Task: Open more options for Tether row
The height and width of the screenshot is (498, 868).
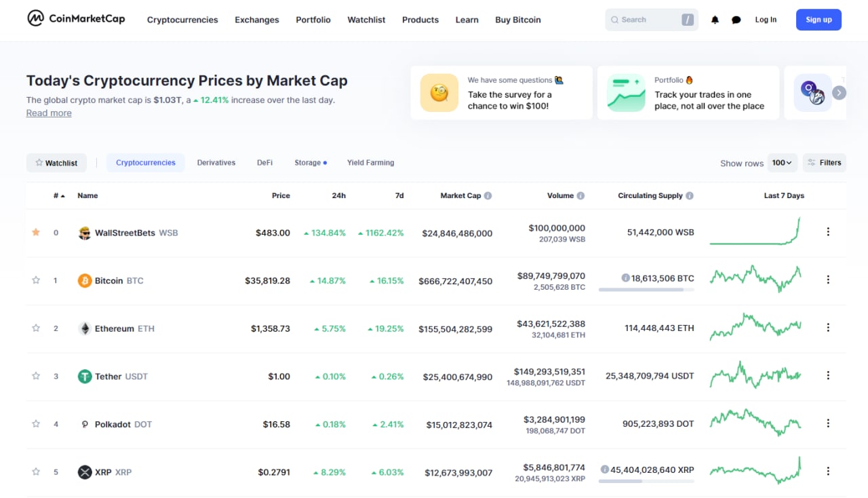Action: pos(828,375)
